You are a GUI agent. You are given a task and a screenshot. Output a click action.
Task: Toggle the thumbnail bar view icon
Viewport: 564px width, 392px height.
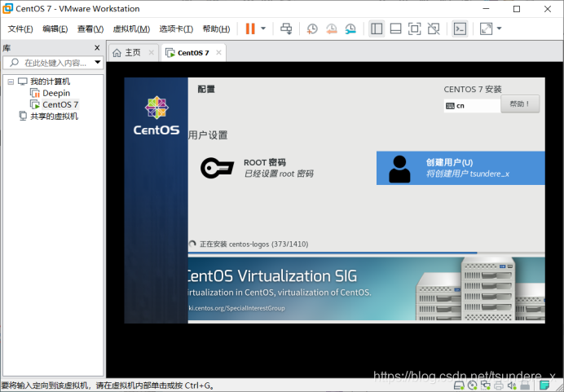pyautogui.click(x=395, y=29)
